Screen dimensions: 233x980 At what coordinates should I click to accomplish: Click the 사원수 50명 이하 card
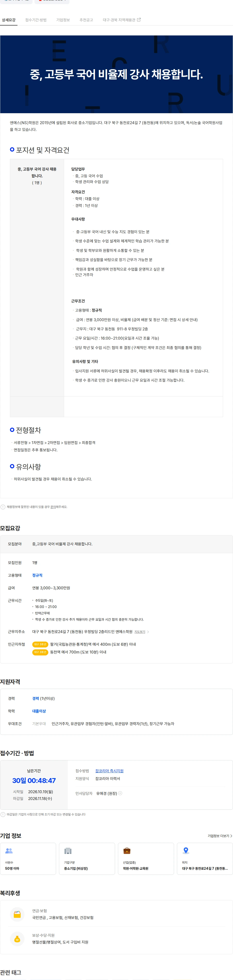[x=28, y=859]
